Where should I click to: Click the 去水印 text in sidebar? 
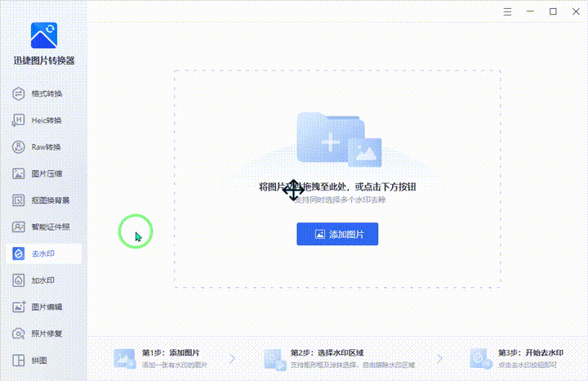pos(43,253)
